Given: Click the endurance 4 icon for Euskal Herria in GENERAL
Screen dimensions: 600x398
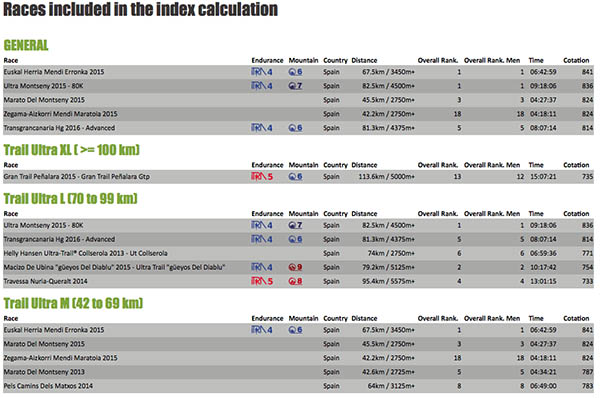Looking at the screenshot, I should (x=262, y=72).
